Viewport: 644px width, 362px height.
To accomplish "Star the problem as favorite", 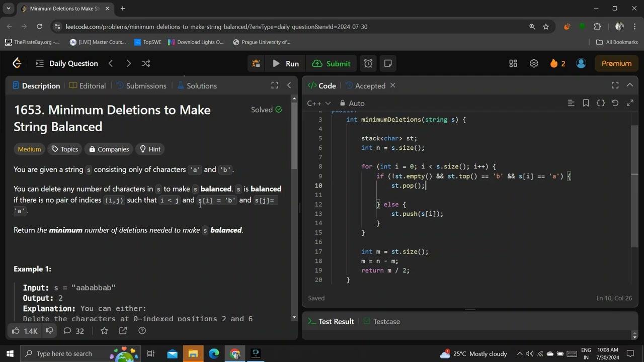I will (x=104, y=331).
